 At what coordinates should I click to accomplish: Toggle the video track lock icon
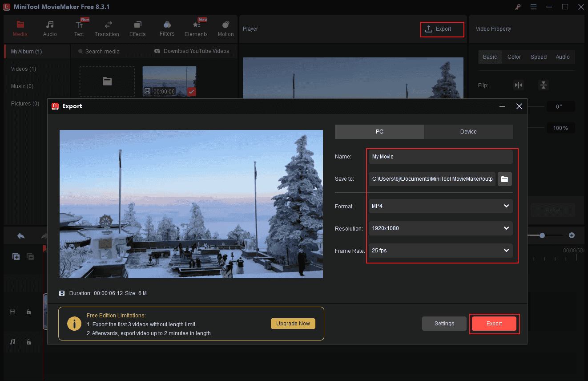[x=28, y=312]
